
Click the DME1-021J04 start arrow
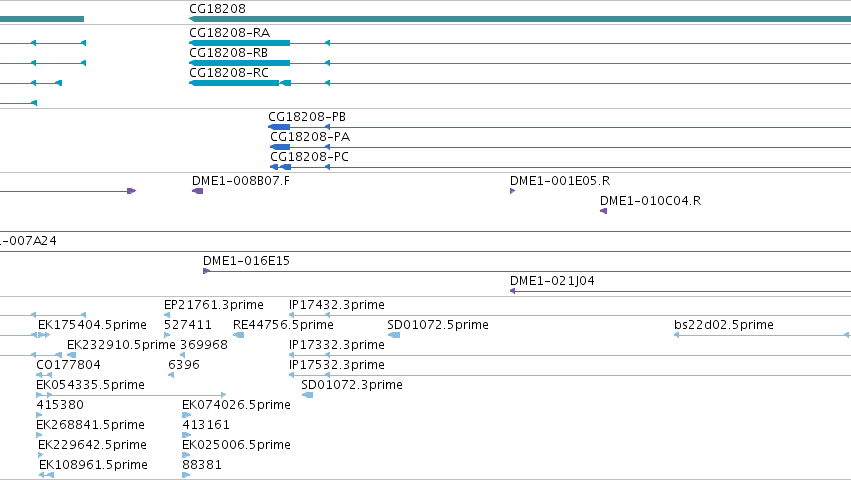[x=512, y=291]
